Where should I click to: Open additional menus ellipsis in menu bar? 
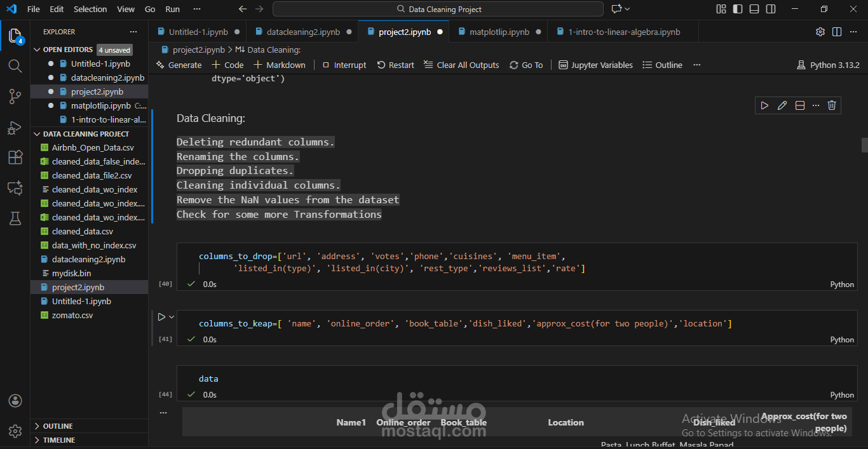click(x=197, y=9)
